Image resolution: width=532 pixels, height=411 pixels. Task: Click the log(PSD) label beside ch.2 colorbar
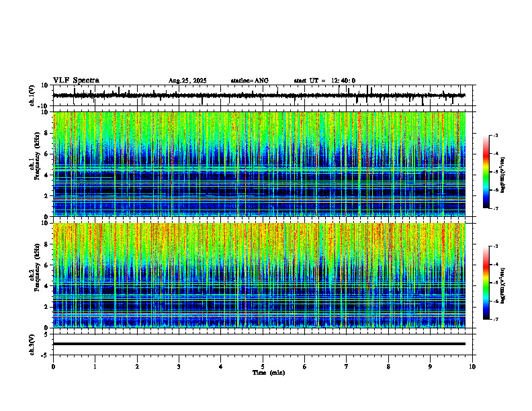503,285
